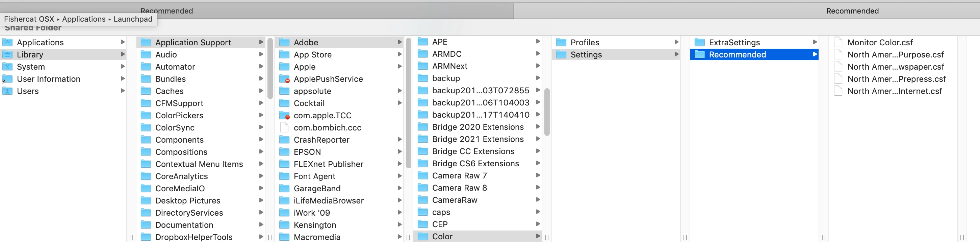Click the Users folder icon

click(x=7, y=91)
